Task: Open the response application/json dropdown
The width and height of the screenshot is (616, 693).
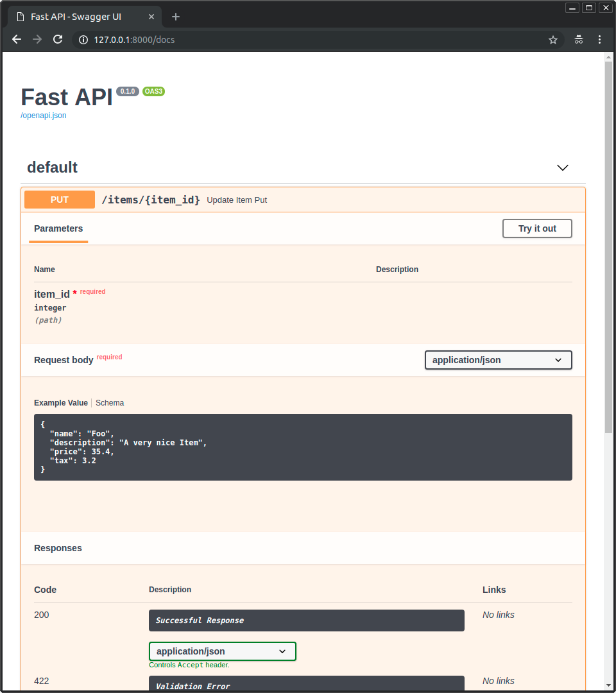Action: (x=222, y=651)
